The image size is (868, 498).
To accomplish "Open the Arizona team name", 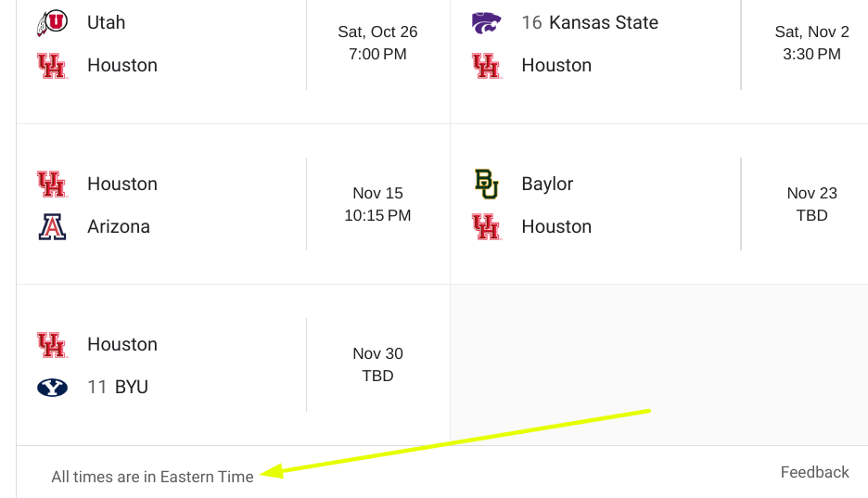I will pyautogui.click(x=119, y=227).
